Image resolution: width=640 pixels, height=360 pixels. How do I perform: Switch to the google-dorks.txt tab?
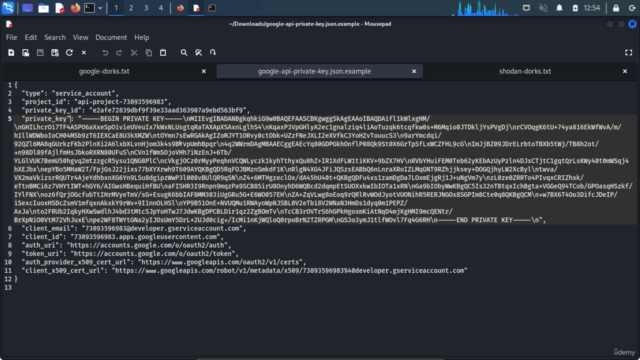click(104, 71)
